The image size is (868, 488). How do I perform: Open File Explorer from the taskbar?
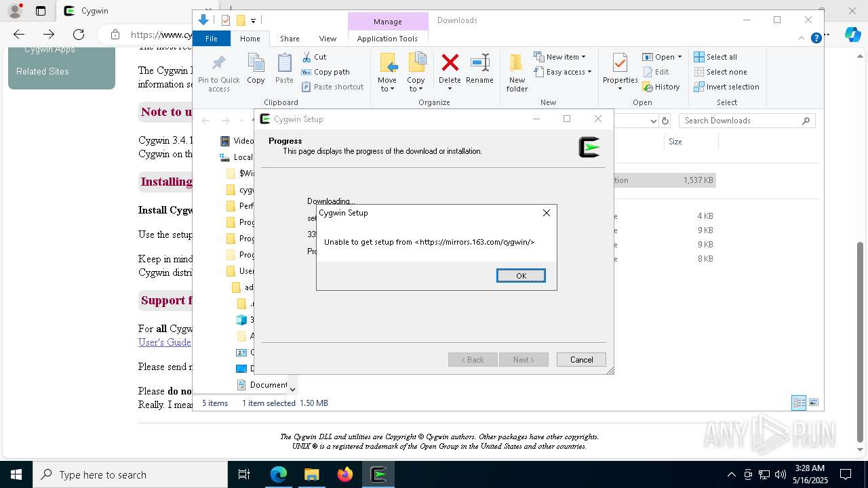pyautogui.click(x=311, y=474)
